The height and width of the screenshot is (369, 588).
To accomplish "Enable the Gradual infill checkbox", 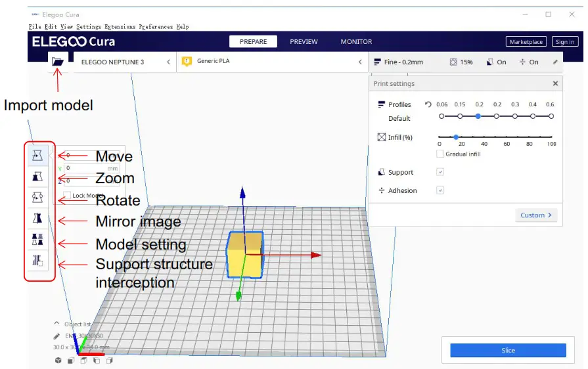I will click(x=440, y=154).
